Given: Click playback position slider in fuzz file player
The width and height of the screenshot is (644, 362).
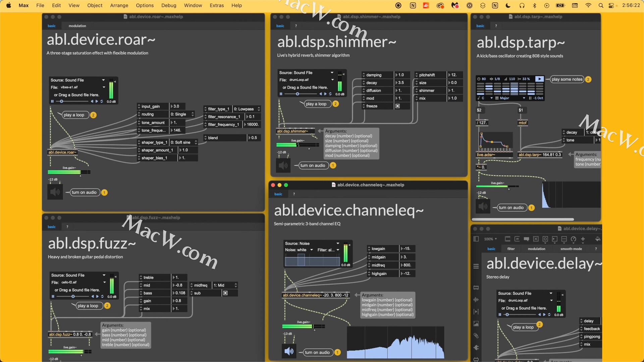Looking at the screenshot, I should [x=73, y=296].
